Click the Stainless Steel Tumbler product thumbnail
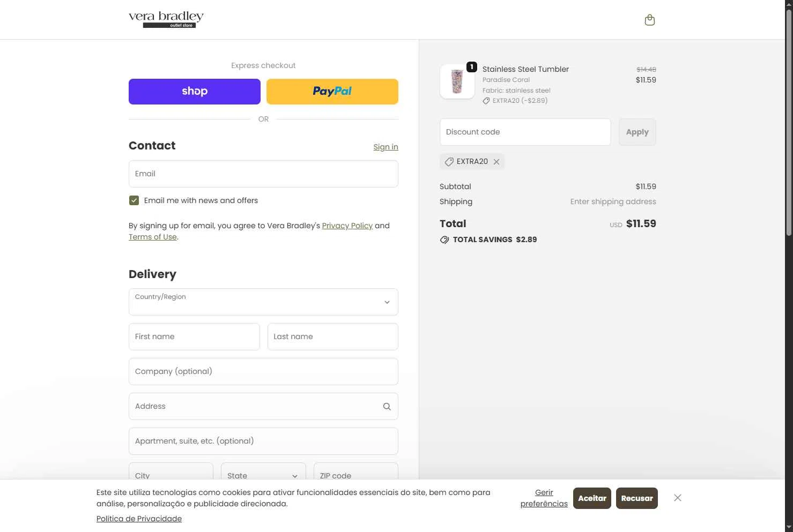The height and width of the screenshot is (532, 793). click(457, 81)
